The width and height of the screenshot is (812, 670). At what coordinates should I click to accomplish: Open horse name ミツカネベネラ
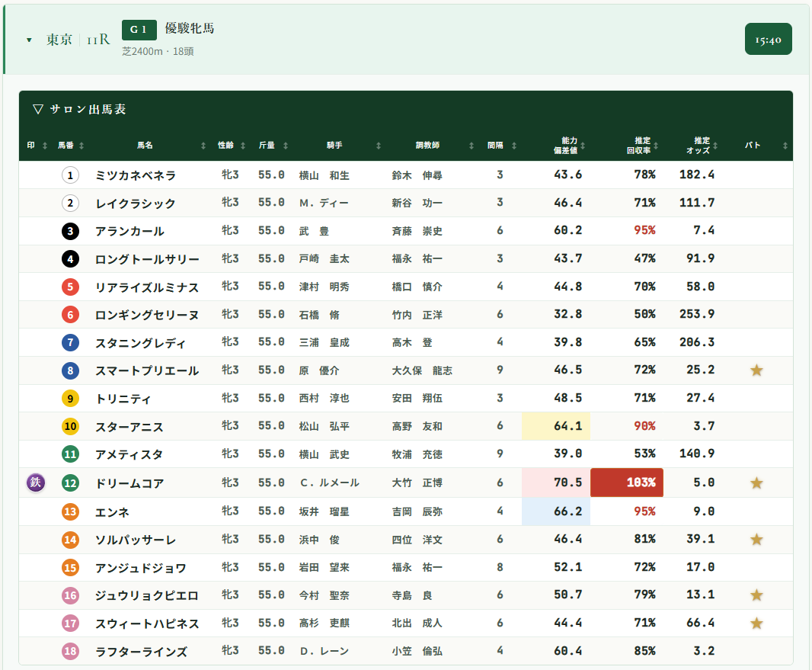tap(136, 175)
